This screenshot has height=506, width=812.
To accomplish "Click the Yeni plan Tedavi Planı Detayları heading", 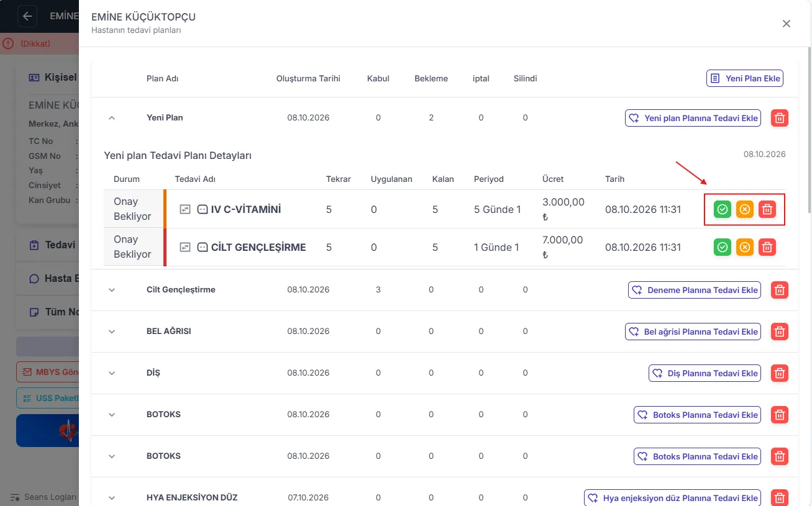I will point(178,155).
